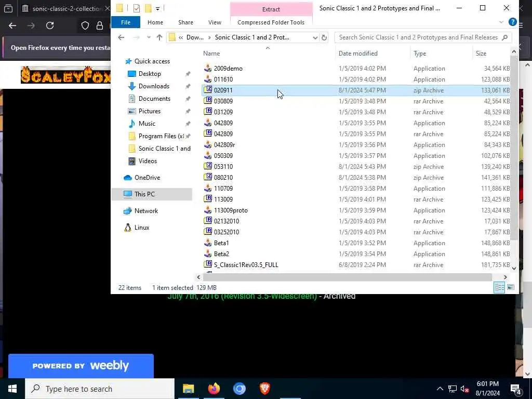
Task: Open Desktop in Quick access
Action: (x=150, y=74)
